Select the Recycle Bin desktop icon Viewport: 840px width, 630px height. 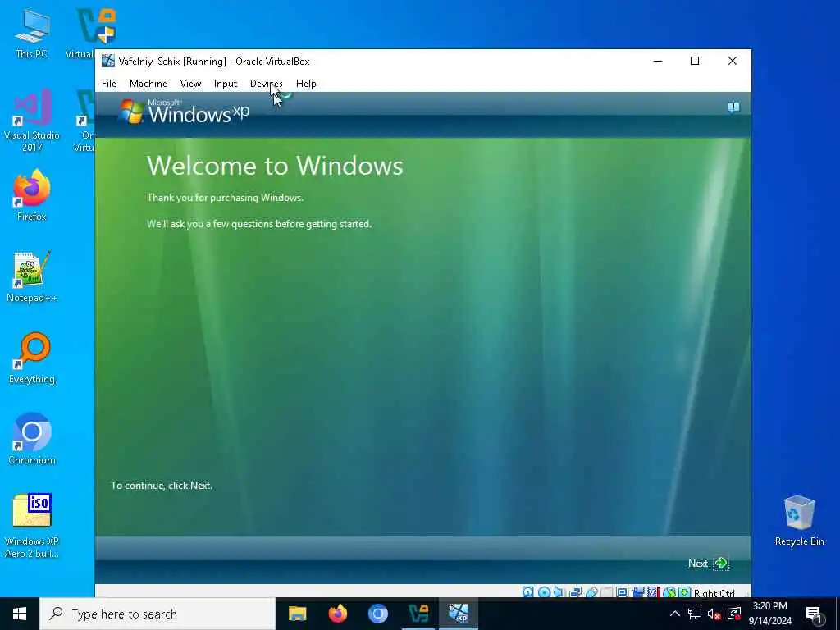(x=799, y=521)
